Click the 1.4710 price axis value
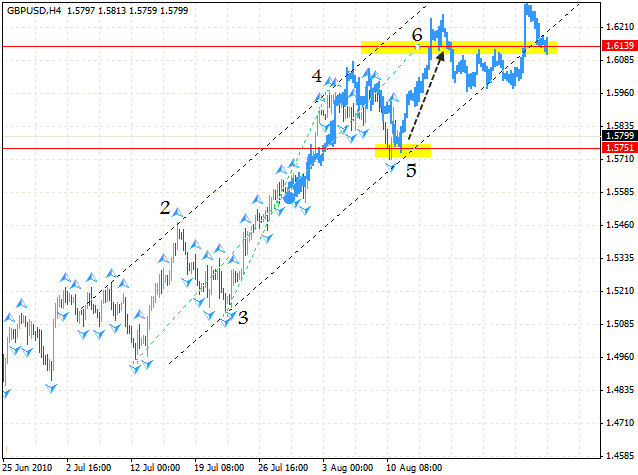 [620, 423]
